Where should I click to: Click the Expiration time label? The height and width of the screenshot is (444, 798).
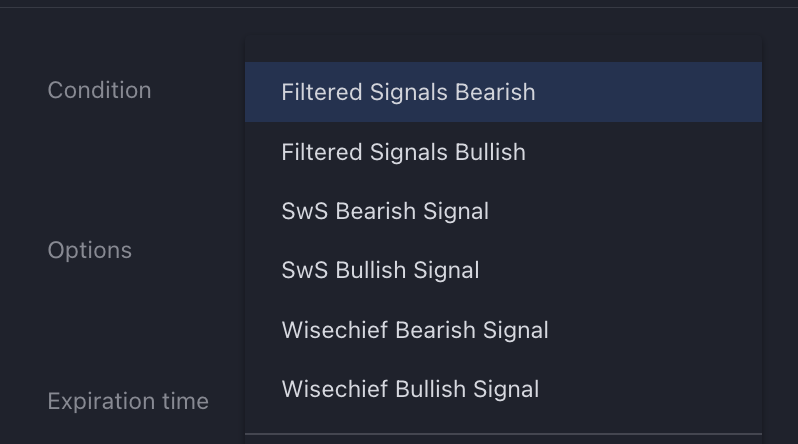pos(128,401)
